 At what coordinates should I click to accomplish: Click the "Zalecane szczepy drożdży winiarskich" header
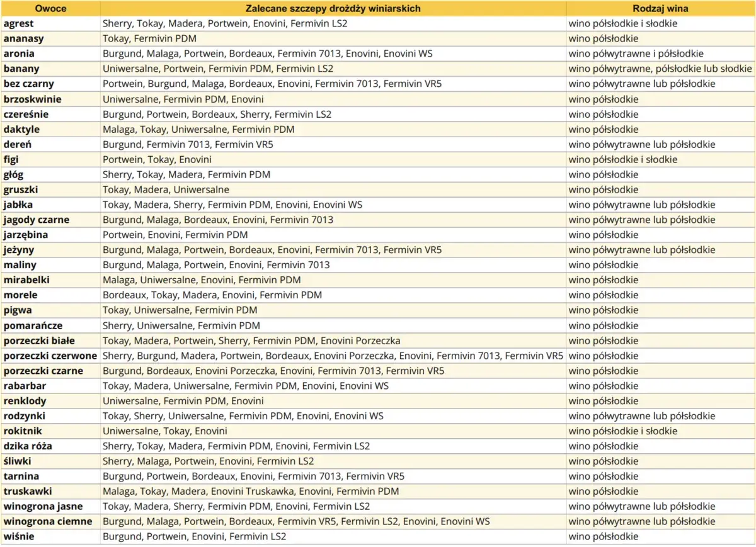(333, 8)
